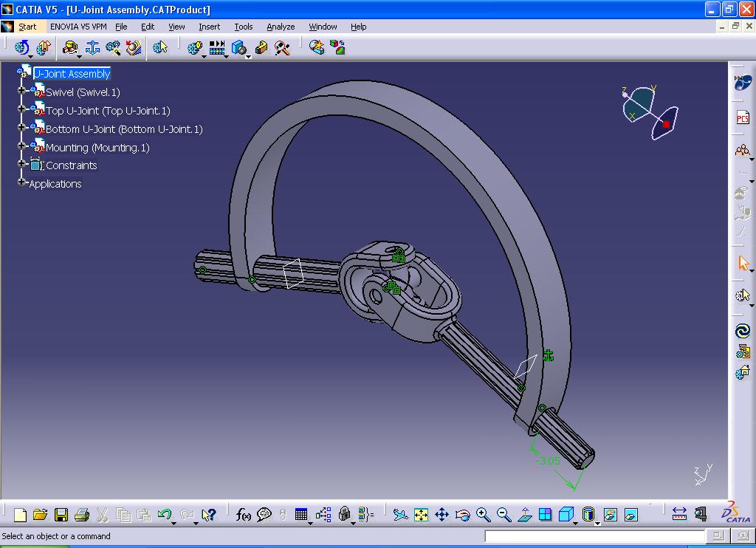Expand the Mounting (Mounting.1) node

[22, 147]
